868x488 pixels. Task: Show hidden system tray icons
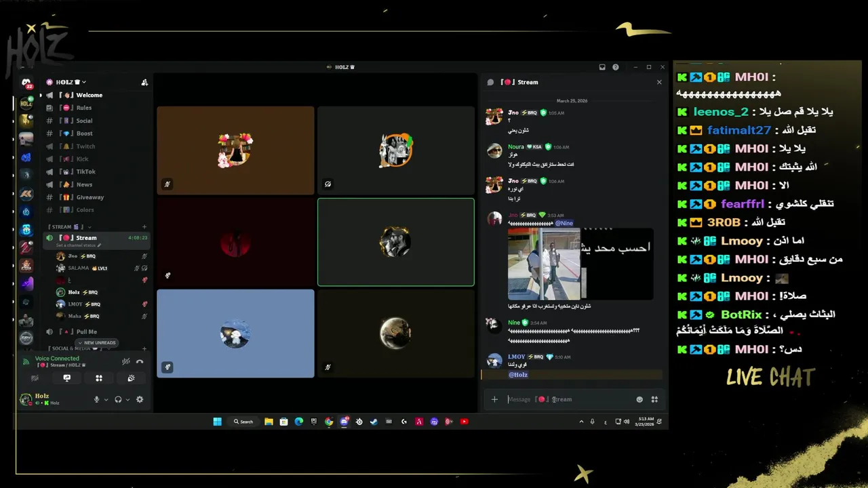click(x=581, y=422)
